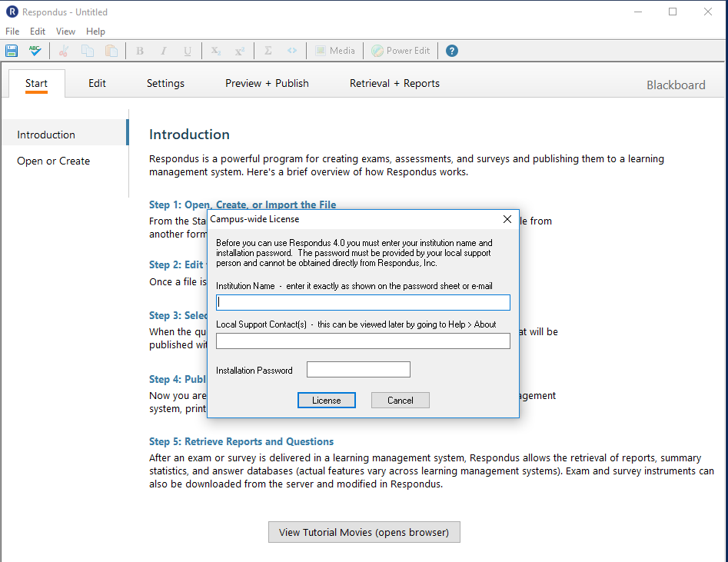Click the Save disk icon
Viewport: 728px width, 562px height.
click(x=12, y=51)
